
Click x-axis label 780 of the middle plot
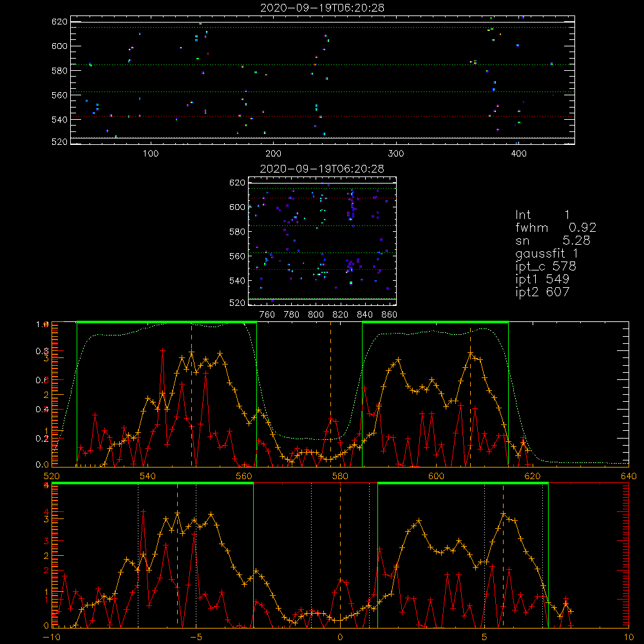(x=292, y=315)
